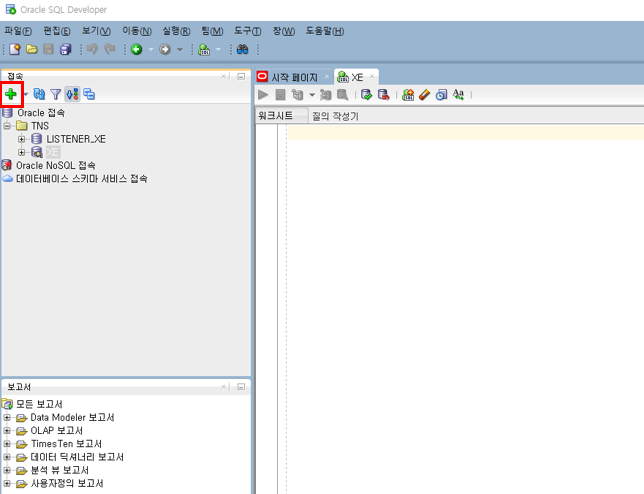644x494 pixels.
Task: Expand the TimesTen 보고서 folder
Action: tap(7, 444)
